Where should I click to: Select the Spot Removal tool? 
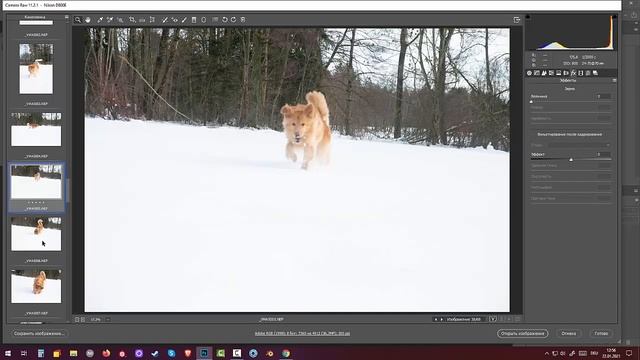[165, 20]
